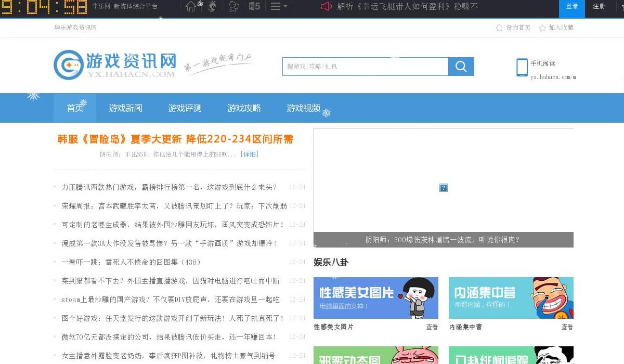Open subheadline 阴阳师：不出SSR article
The width and height of the screenshot is (624, 364).
point(168,154)
